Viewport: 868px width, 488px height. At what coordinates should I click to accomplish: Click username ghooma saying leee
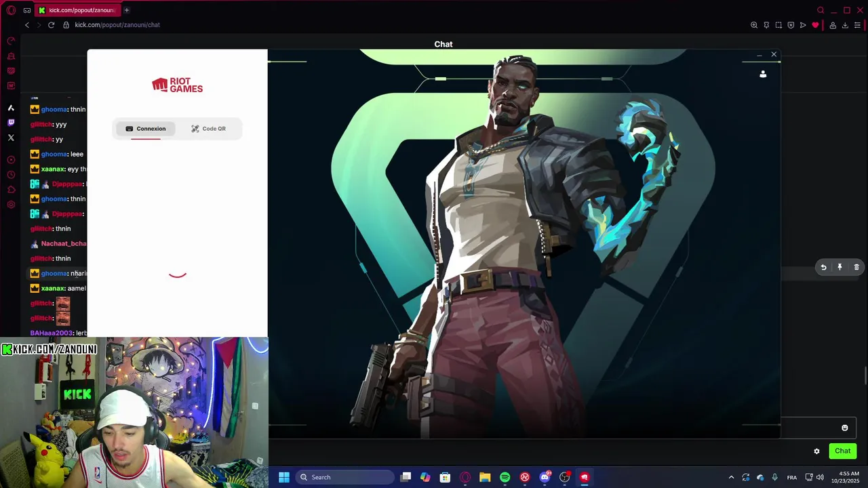click(x=54, y=154)
